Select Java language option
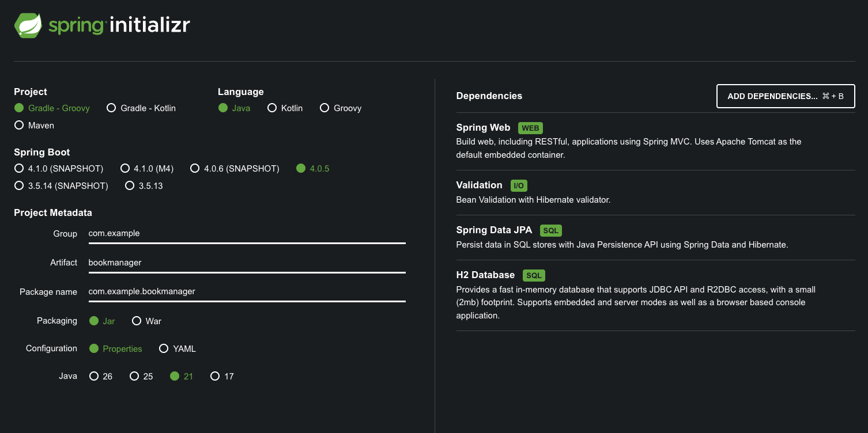The height and width of the screenshot is (433, 868). [234, 108]
